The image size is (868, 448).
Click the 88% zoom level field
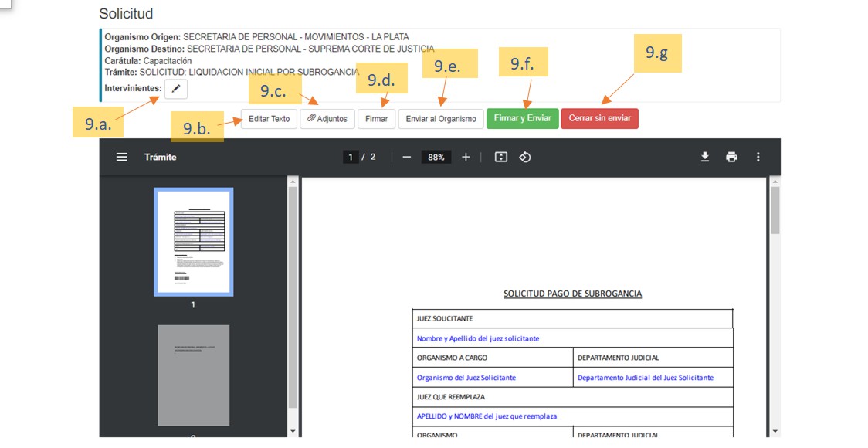click(x=436, y=157)
